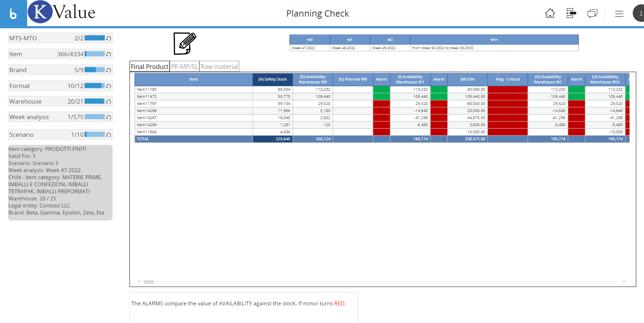Click the user avatar icon

(639, 13)
